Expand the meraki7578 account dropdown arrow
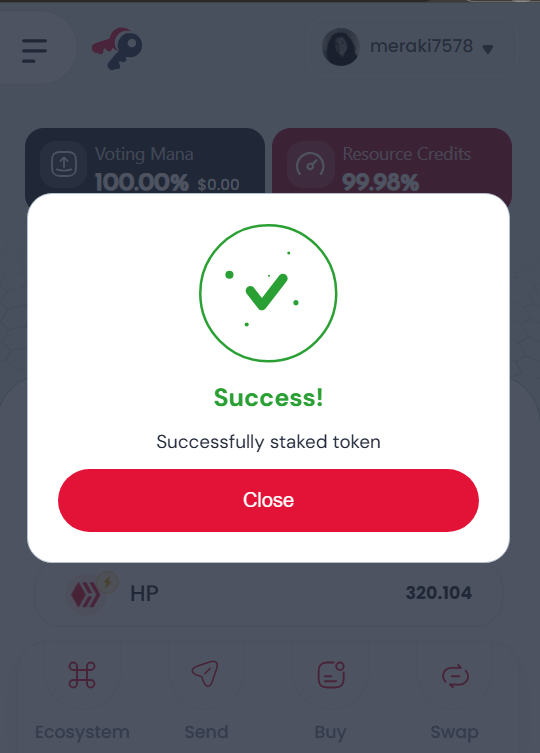 488,49
